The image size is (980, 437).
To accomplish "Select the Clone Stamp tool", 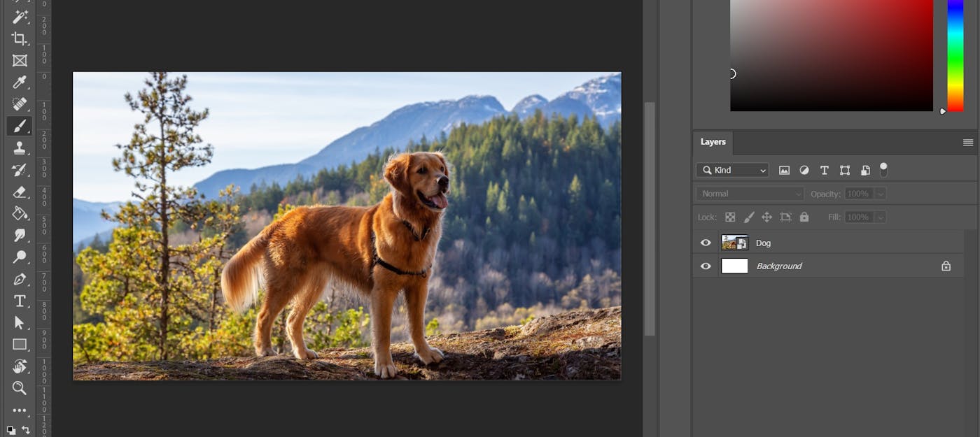I will [x=20, y=148].
